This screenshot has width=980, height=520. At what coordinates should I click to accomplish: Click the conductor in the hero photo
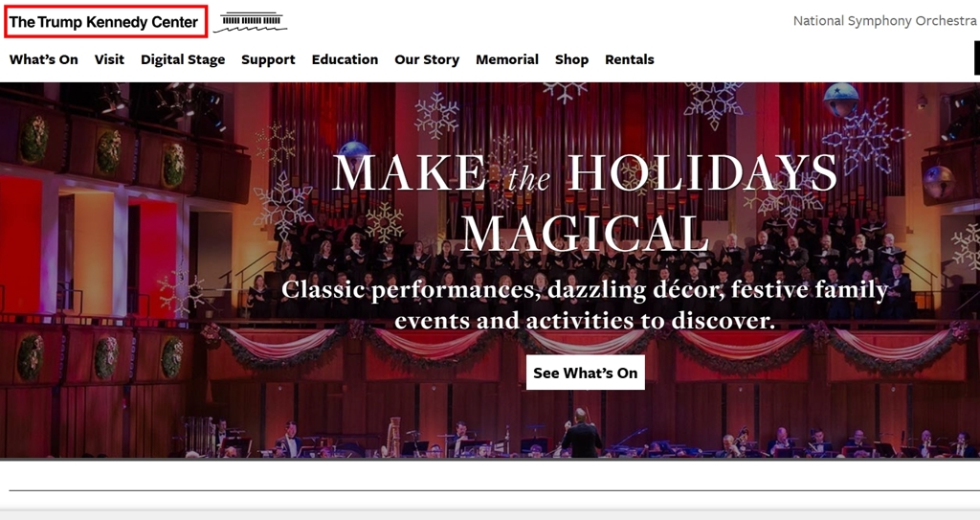click(x=581, y=433)
